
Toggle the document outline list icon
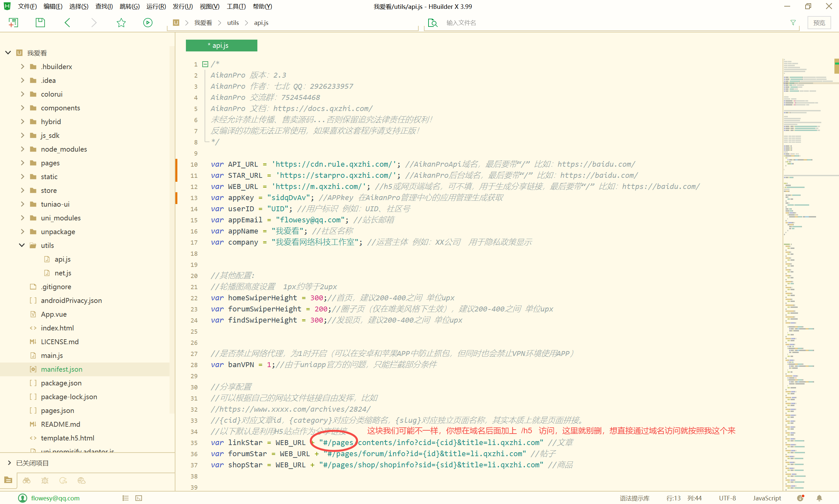126,498
